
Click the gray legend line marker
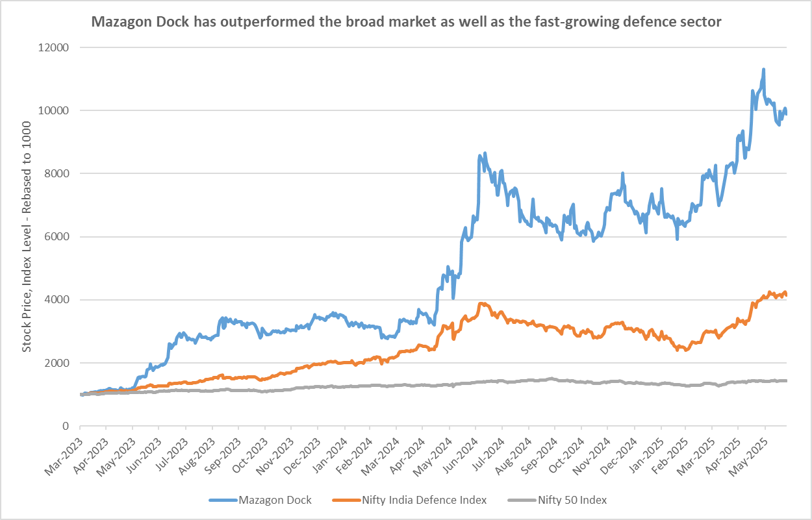tap(521, 500)
